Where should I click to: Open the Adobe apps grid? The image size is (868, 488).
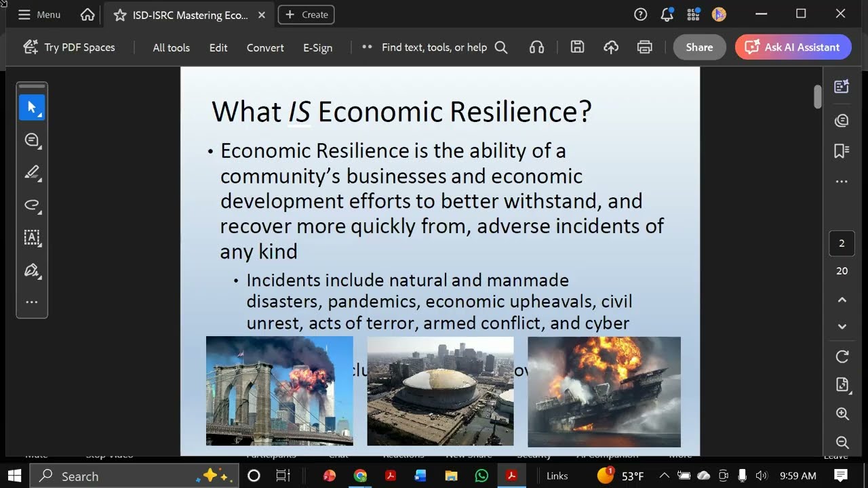pyautogui.click(x=693, y=14)
